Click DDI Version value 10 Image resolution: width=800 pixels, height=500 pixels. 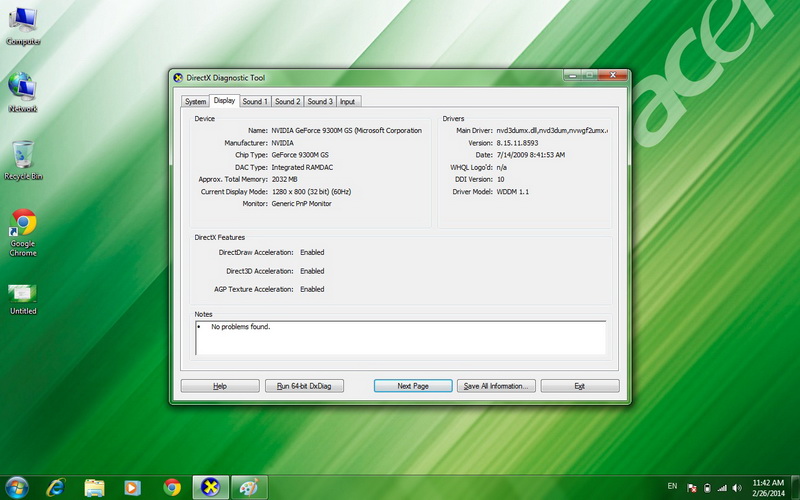point(501,179)
